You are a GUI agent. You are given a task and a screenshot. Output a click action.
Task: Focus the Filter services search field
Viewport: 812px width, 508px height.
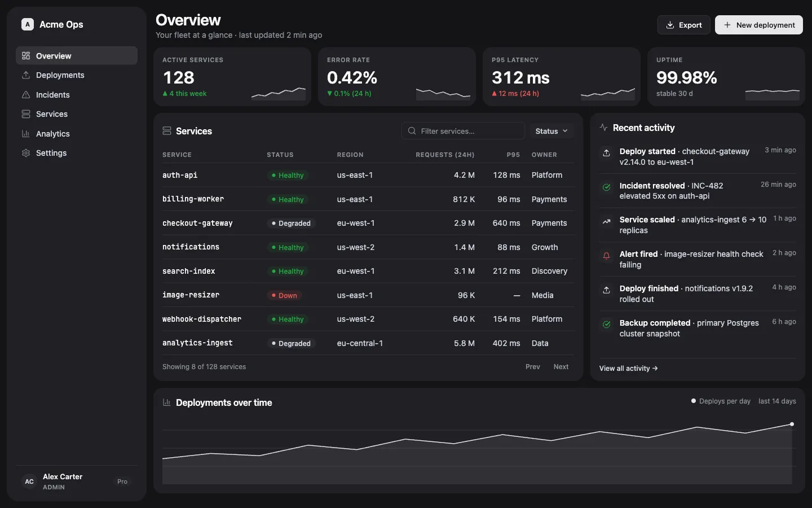click(x=463, y=131)
